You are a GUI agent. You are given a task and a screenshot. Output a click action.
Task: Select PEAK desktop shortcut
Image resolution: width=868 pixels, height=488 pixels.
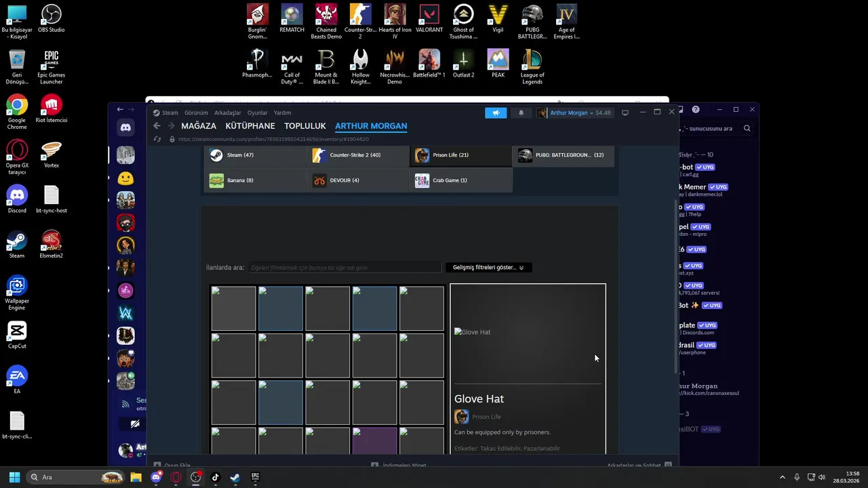click(498, 64)
